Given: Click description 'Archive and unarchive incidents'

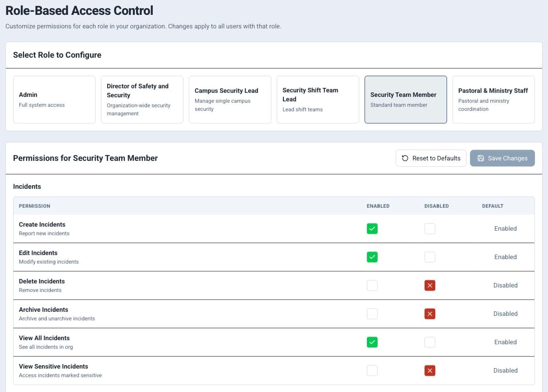Looking at the screenshot, I should pyautogui.click(x=57, y=319).
